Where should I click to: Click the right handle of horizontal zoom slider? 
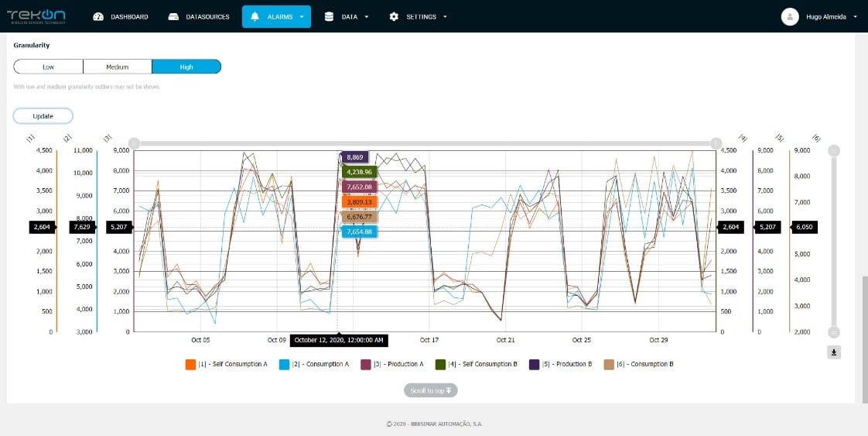pos(716,143)
